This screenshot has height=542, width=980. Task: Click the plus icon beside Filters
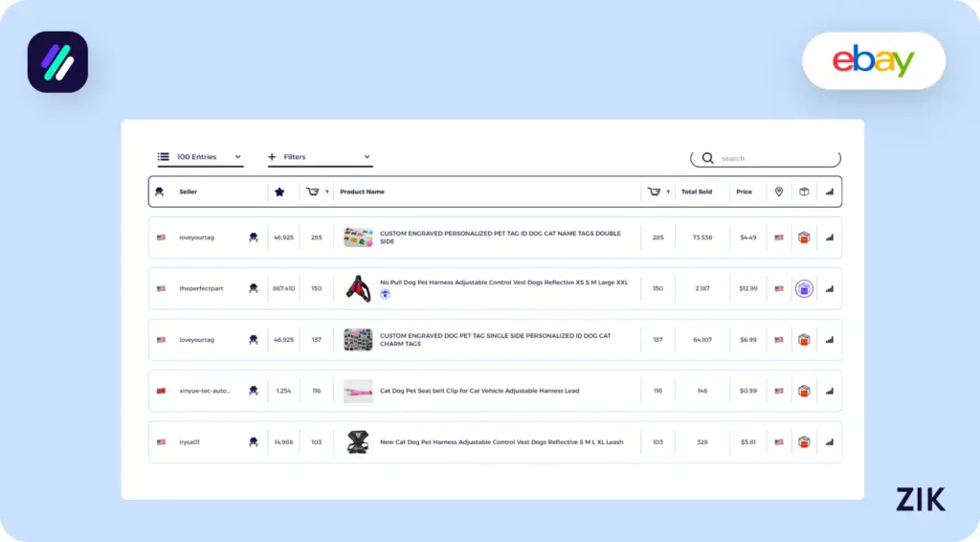(x=272, y=157)
